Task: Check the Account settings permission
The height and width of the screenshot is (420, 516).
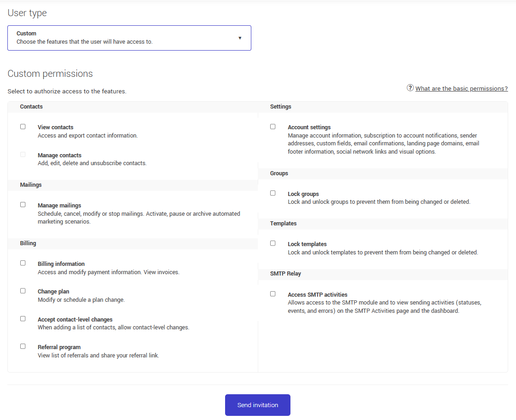Action: 272,126
